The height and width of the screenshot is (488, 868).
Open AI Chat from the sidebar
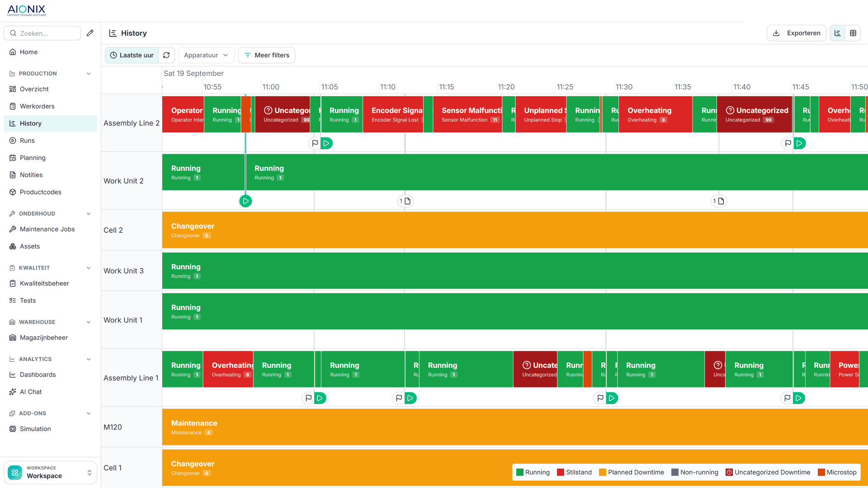pos(50,392)
